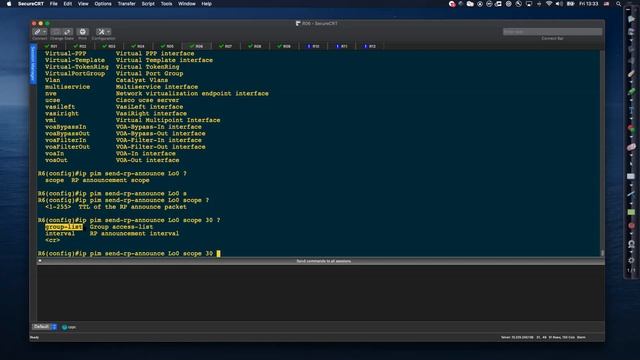This screenshot has height=360, width=640.
Task: Click the Print toolbar icon
Action: point(82,32)
